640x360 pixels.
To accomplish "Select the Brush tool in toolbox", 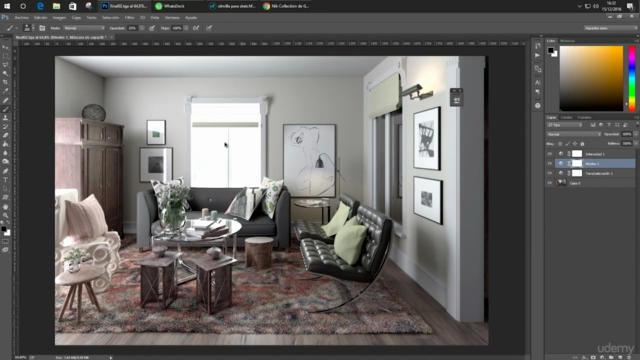I will 6,109.
